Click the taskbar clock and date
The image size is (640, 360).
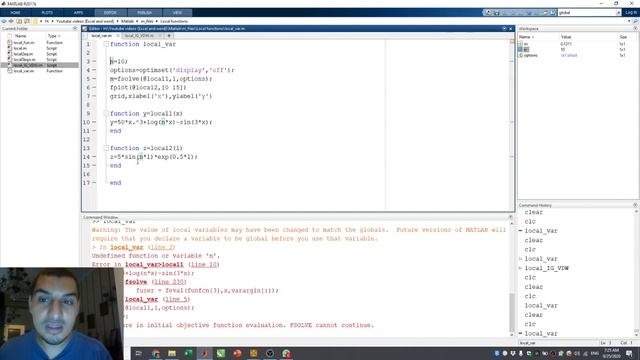(x=611, y=353)
